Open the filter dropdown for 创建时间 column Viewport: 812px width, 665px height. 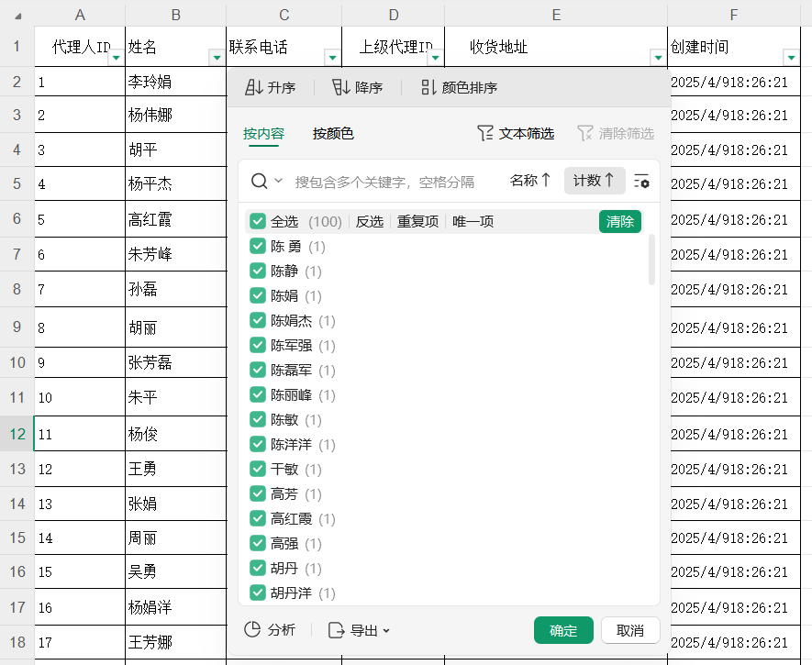[791, 57]
